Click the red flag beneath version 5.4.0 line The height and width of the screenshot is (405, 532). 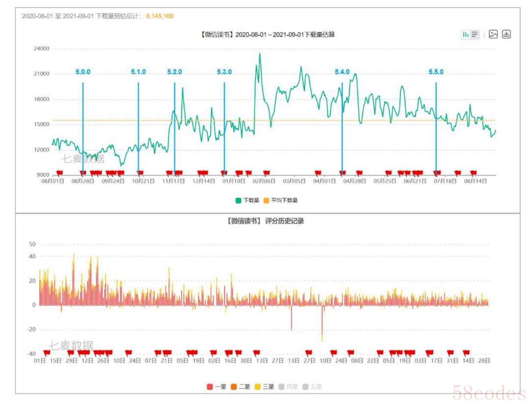[x=342, y=173]
